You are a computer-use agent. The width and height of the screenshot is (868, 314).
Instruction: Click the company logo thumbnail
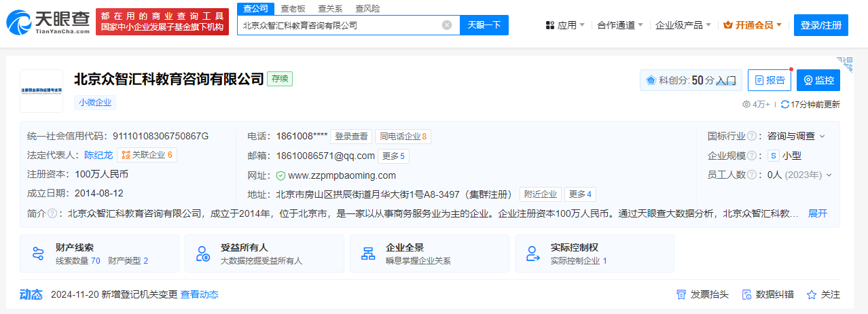41,90
